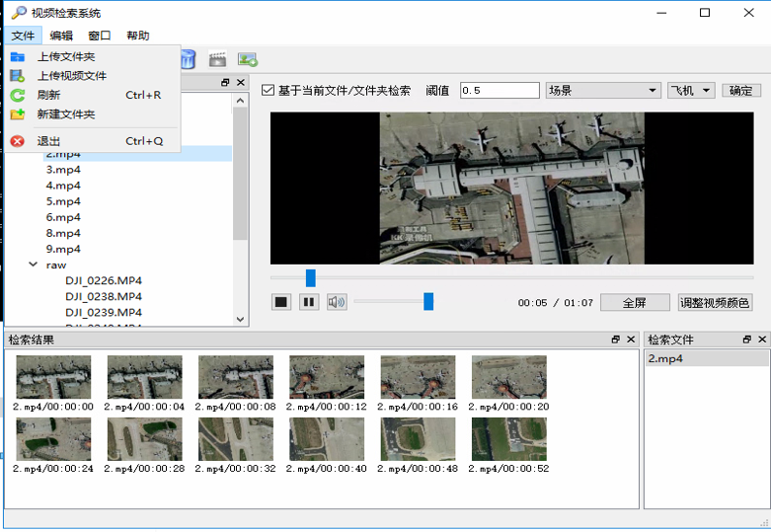Viewport: 771px width, 532px height.
Task: Uncheck 基于当前文件/文件夹检索 checkbox
Action: [268, 91]
